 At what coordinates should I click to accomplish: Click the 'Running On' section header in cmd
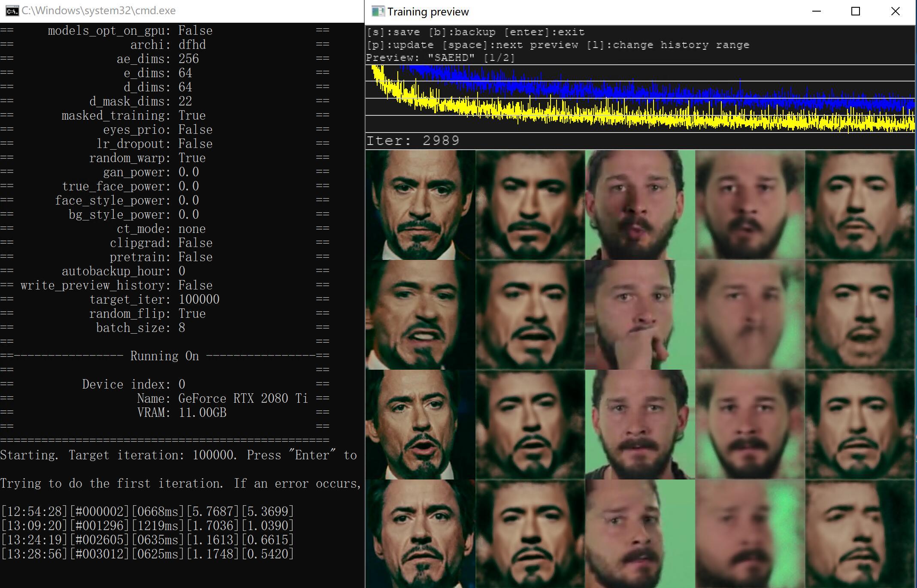point(164,356)
